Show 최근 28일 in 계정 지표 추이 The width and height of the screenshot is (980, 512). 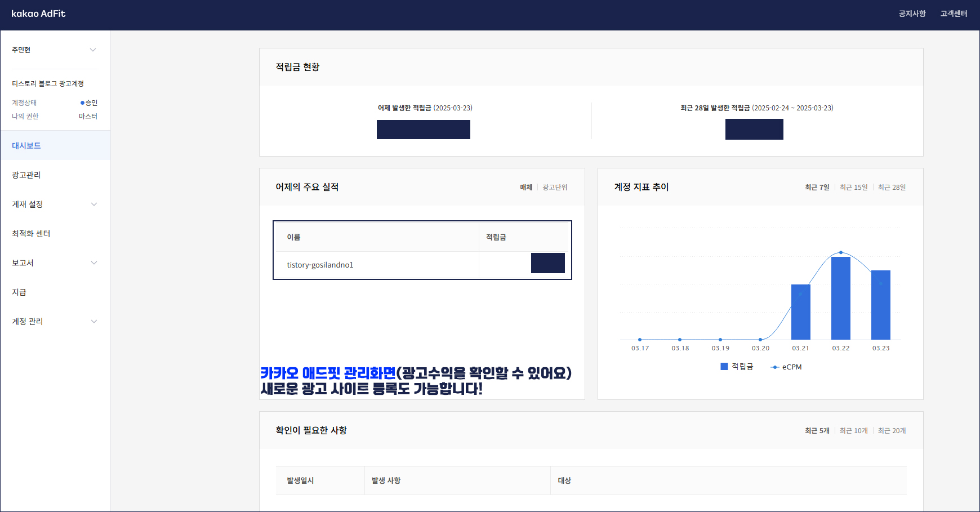click(892, 187)
